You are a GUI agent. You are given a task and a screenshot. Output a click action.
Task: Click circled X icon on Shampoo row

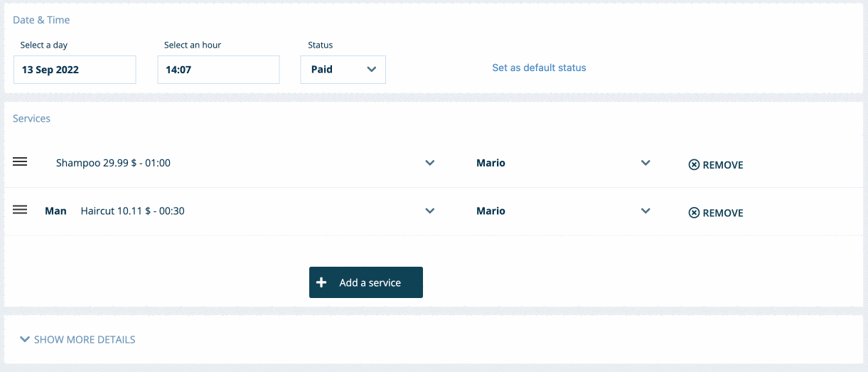coord(694,165)
